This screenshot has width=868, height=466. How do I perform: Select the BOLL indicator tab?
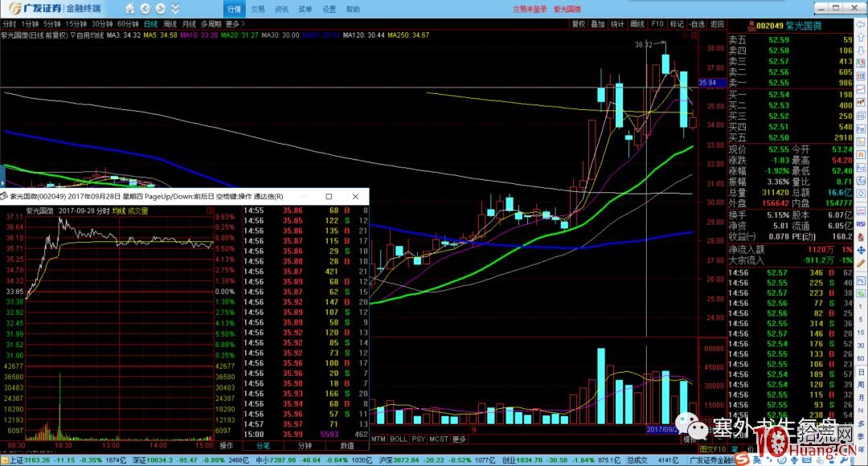click(399, 439)
